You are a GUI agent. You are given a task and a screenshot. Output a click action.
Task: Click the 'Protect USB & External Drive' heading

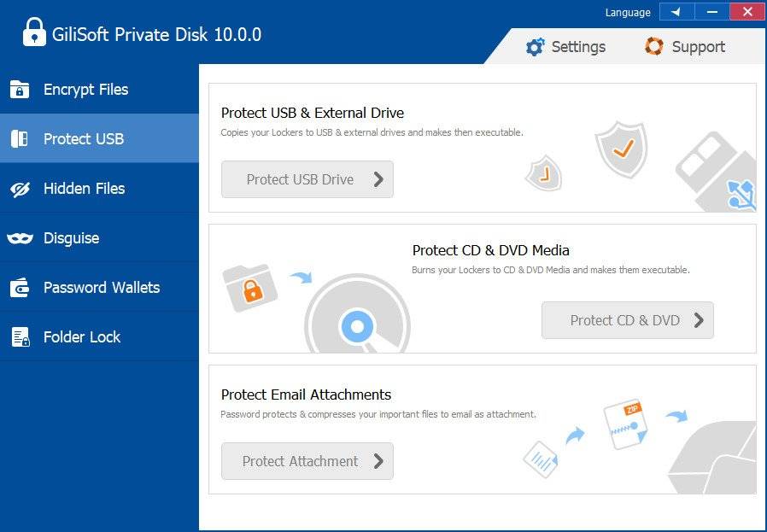click(x=313, y=113)
